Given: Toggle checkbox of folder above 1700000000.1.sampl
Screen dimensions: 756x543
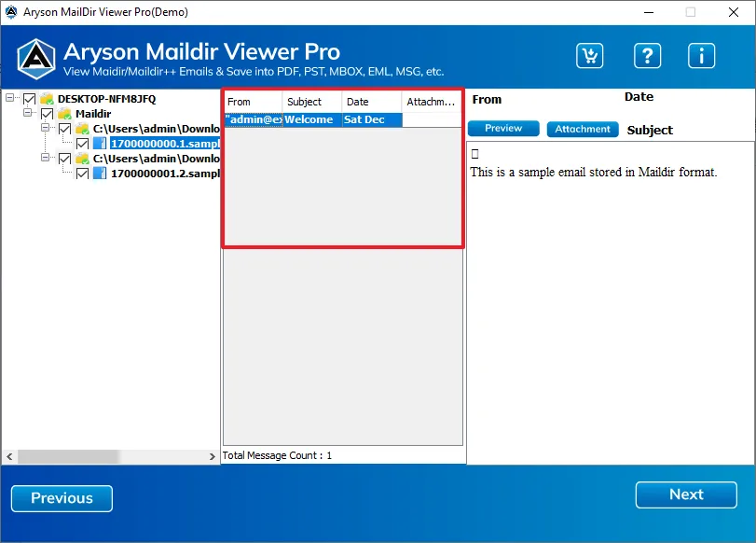Looking at the screenshot, I should pyautogui.click(x=64, y=129).
